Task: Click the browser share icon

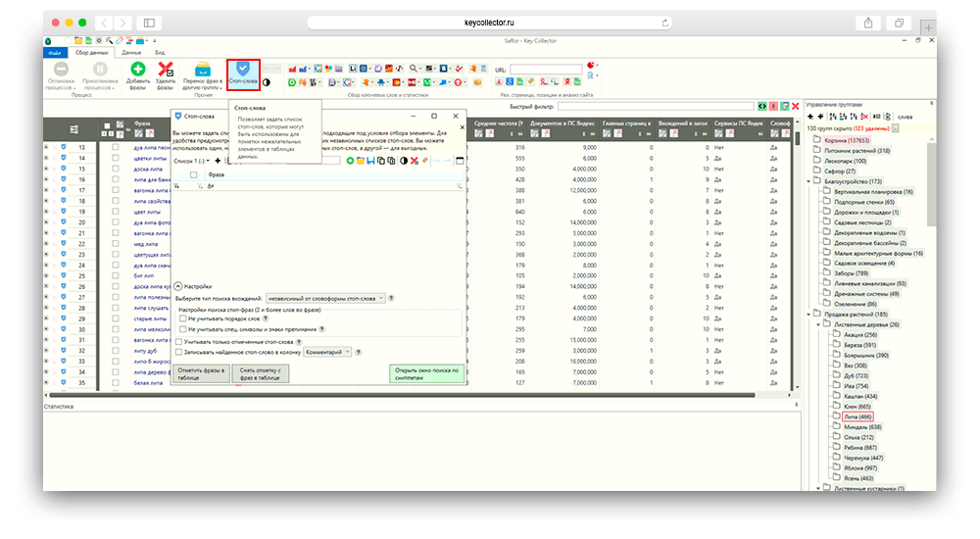Action: coord(868,24)
